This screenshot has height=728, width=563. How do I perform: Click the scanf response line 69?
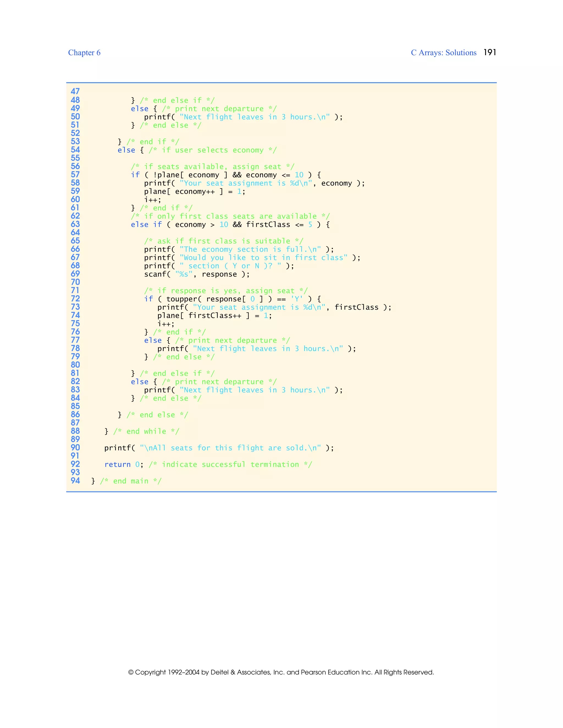(197, 274)
